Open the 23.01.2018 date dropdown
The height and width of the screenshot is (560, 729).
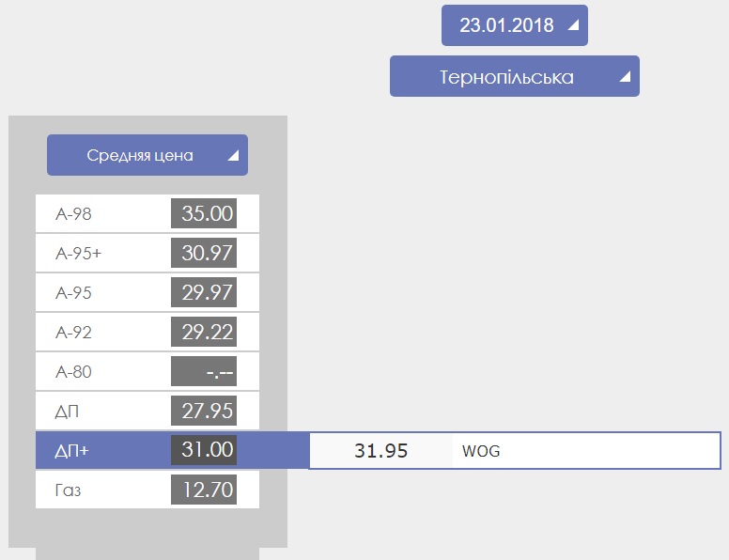[515, 25]
